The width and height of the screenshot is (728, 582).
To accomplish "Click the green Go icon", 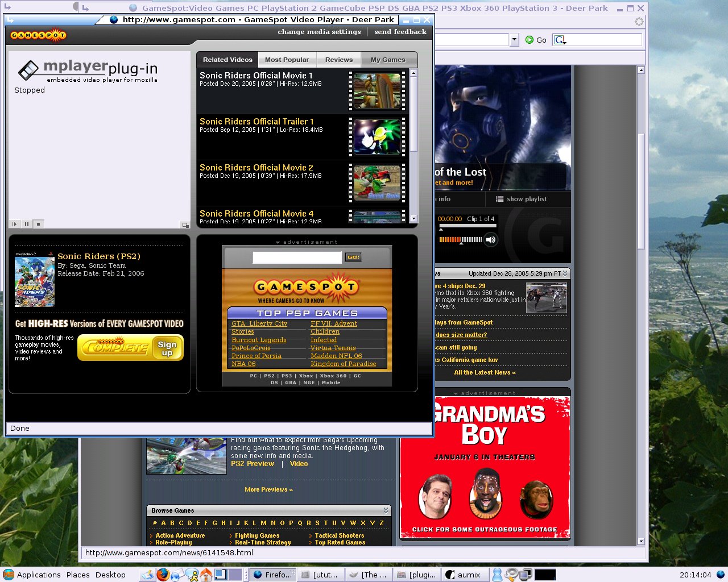I will (530, 40).
